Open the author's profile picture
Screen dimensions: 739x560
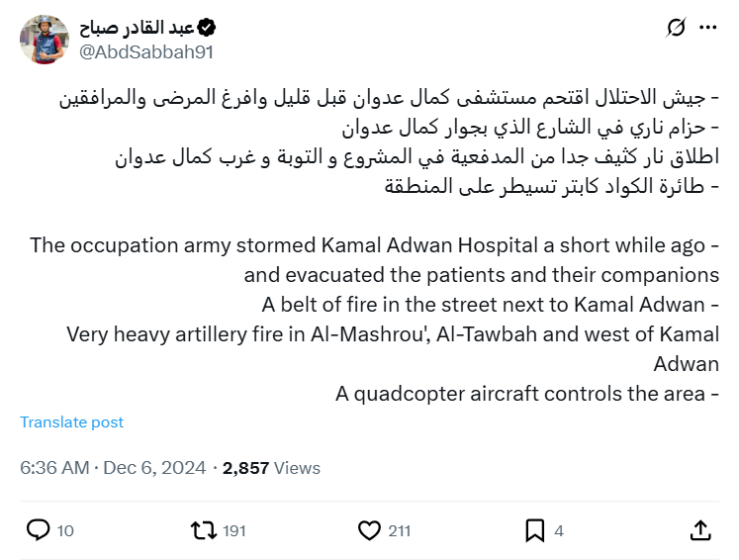pyautogui.click(x=44, y=40)
